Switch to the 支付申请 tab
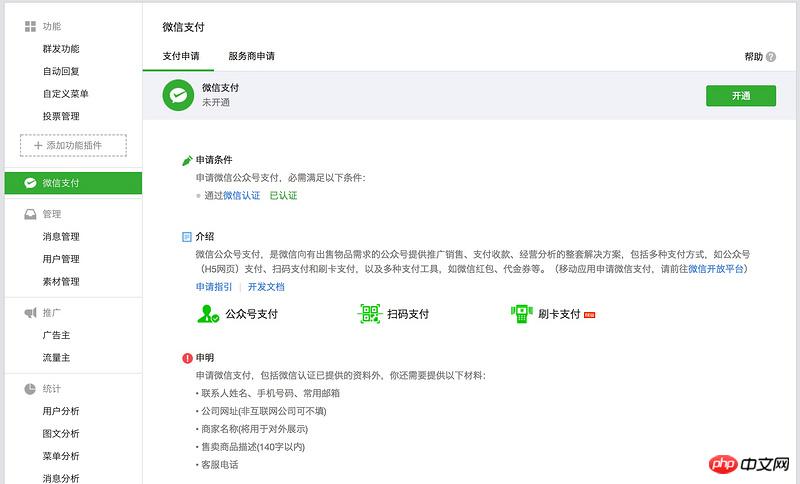This screenshot has width=800, height=484. 181,56
